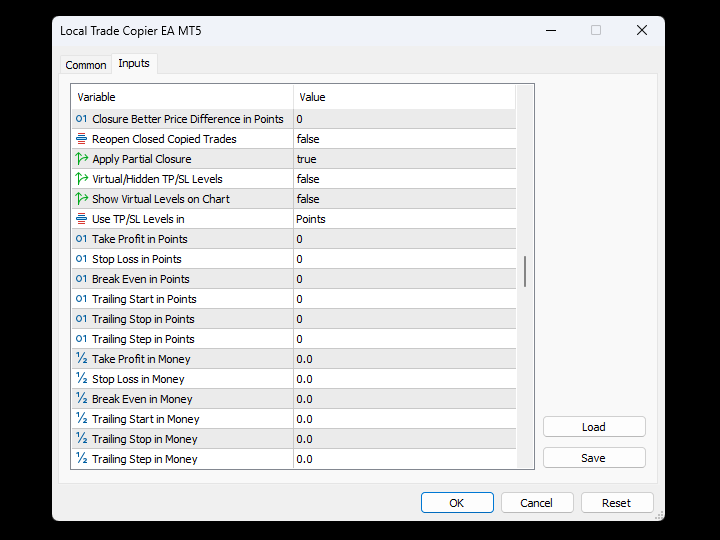Click the Variable column header

[183, 97]
